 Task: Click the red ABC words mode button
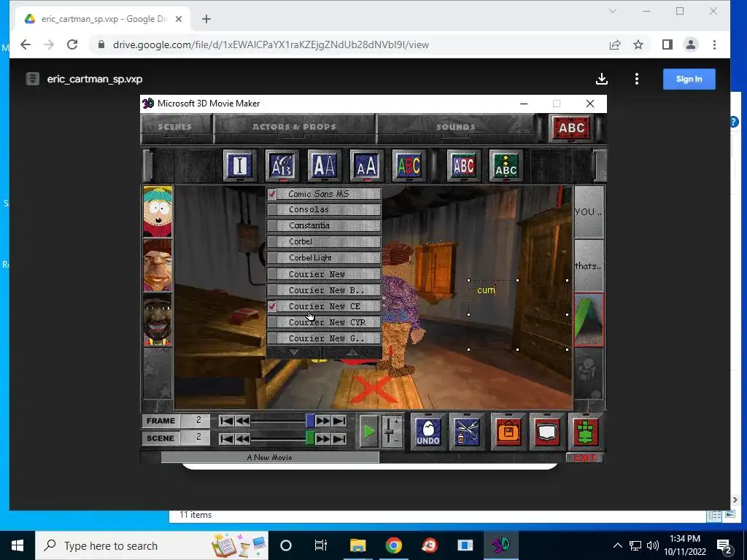coord(570,128)
